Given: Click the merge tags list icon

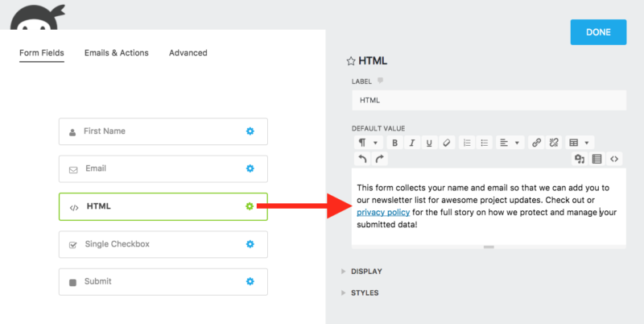Looking at the screenshot, I should (597, 159).
